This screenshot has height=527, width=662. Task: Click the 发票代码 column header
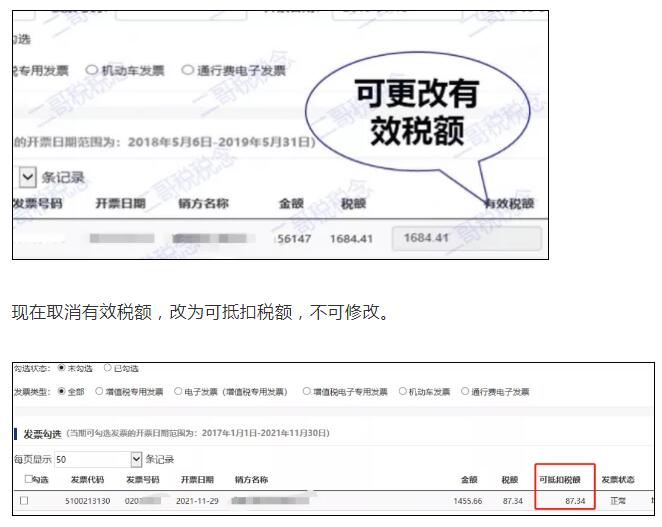tap(87, 480)
